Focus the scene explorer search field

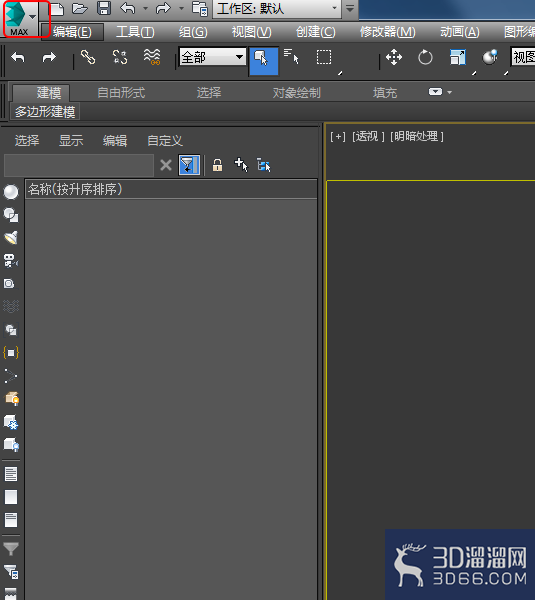[79, 165]
